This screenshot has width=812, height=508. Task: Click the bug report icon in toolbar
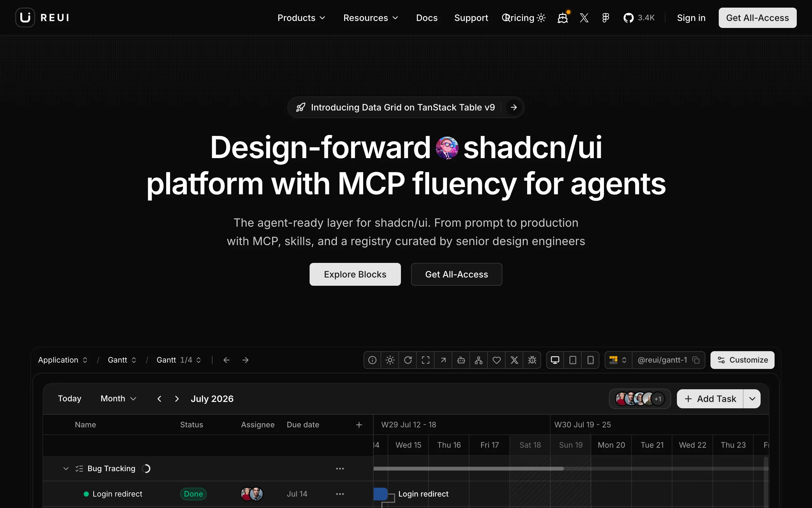coord(532,360)
